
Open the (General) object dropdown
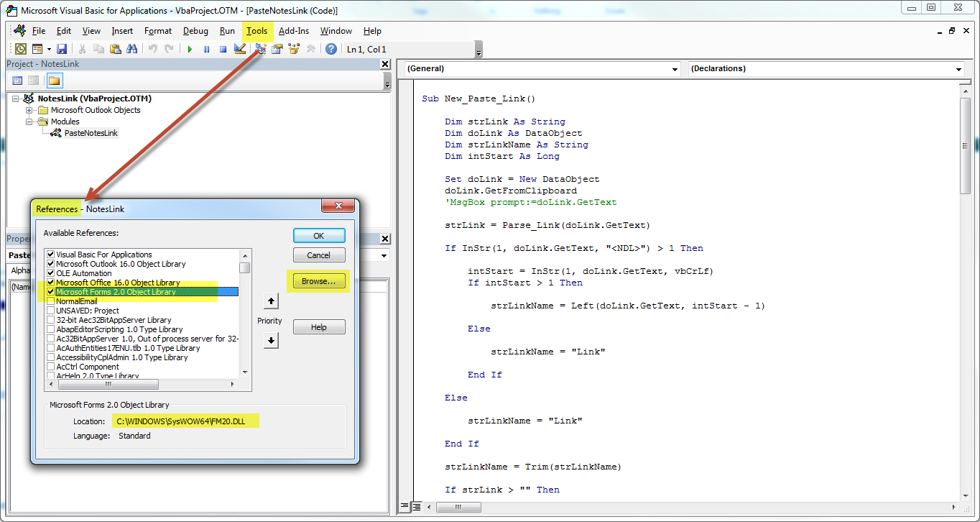coord(675,70)
